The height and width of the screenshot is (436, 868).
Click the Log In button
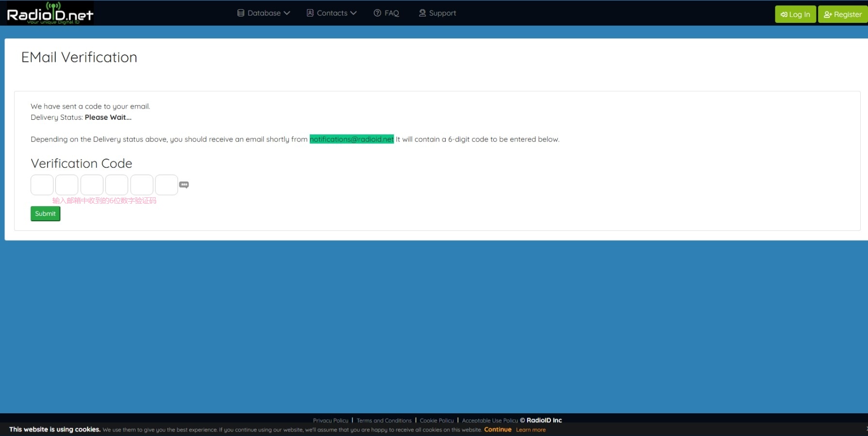pyautogui.click(x=795, y=15)
